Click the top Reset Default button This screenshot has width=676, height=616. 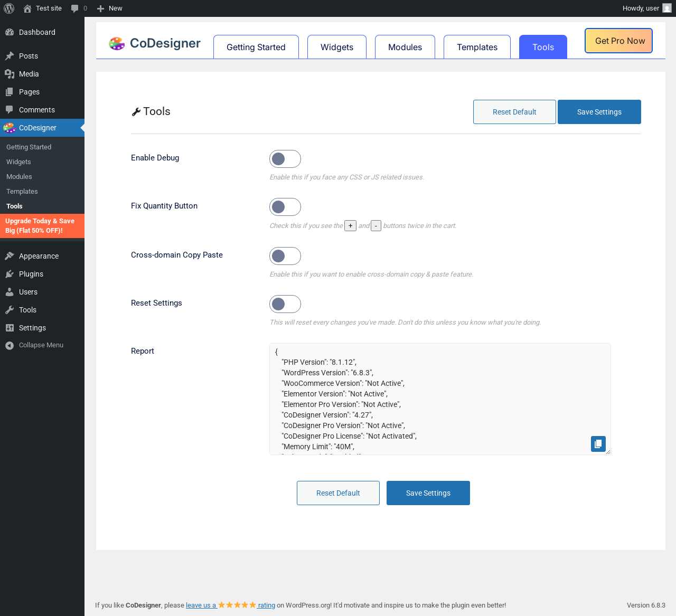pos(514,112)
